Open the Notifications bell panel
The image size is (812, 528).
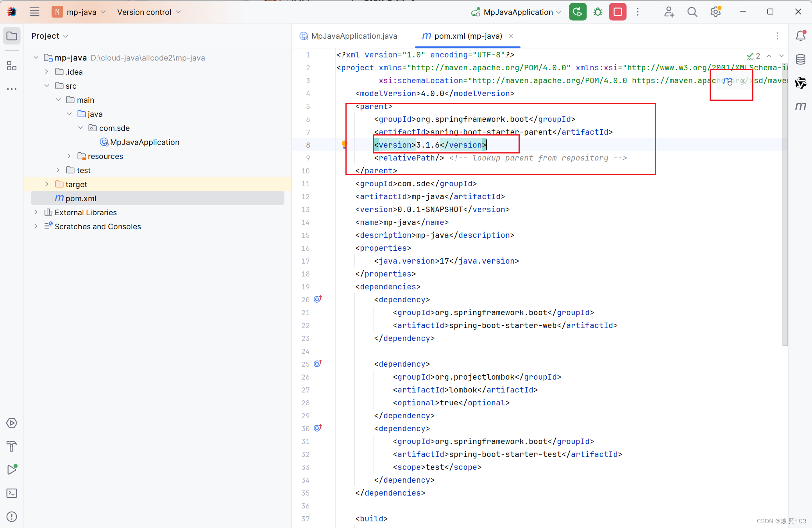pyautogui.click(x=800, y=36)
